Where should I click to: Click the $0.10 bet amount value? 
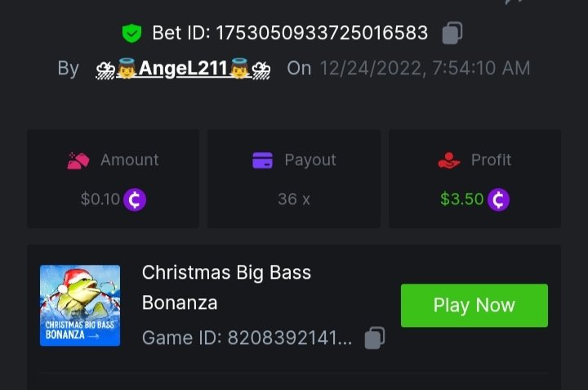pyautogui.click(x=100, y=199)
